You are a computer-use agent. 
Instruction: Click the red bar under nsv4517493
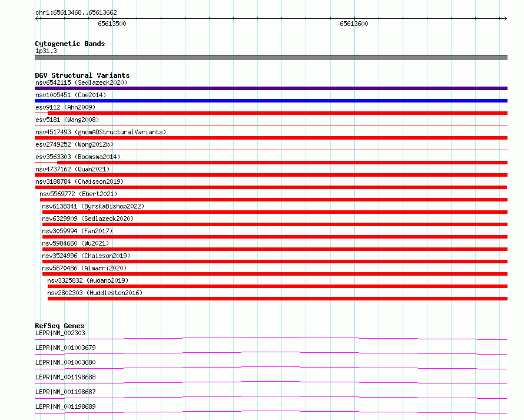point(271,138)
